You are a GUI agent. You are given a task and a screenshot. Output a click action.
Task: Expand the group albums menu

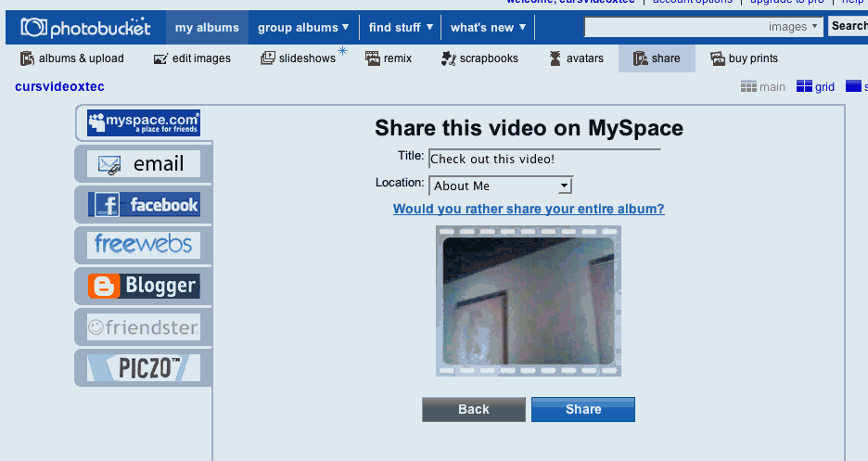(x=303, y=27)
